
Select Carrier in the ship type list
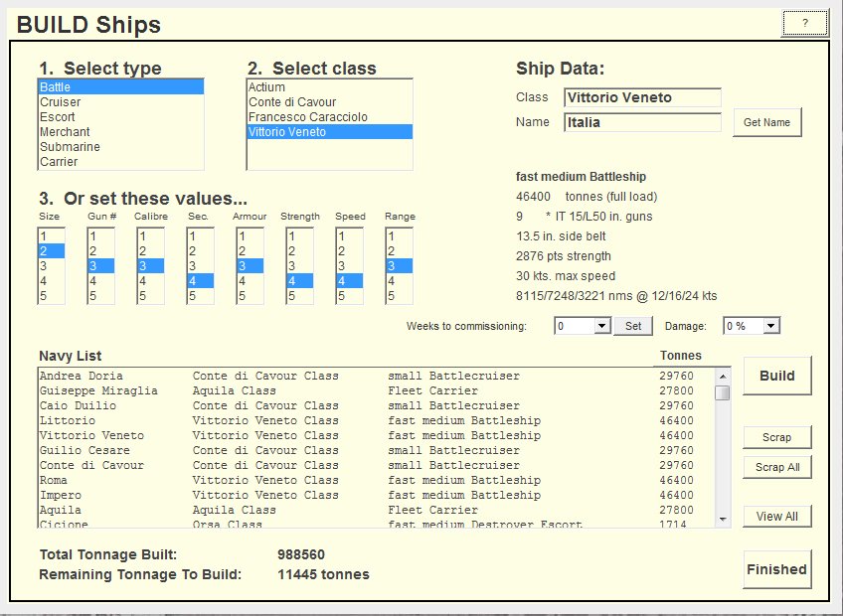59,162
